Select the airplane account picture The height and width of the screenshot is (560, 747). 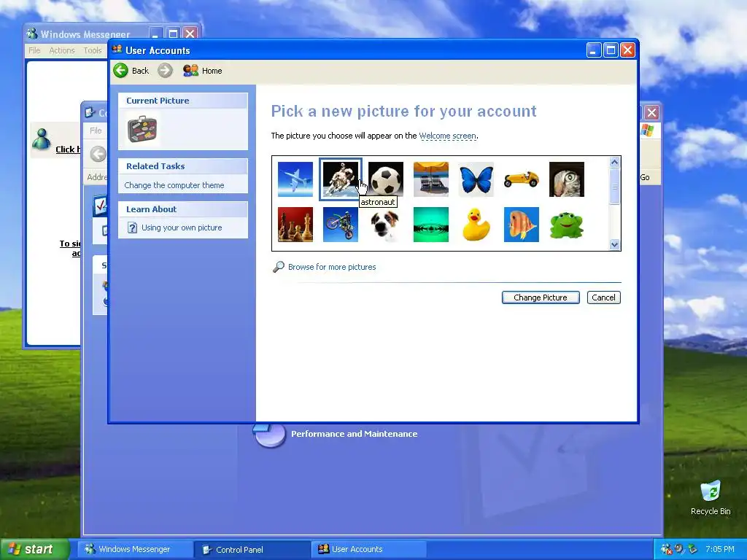[x=295, y=179]
